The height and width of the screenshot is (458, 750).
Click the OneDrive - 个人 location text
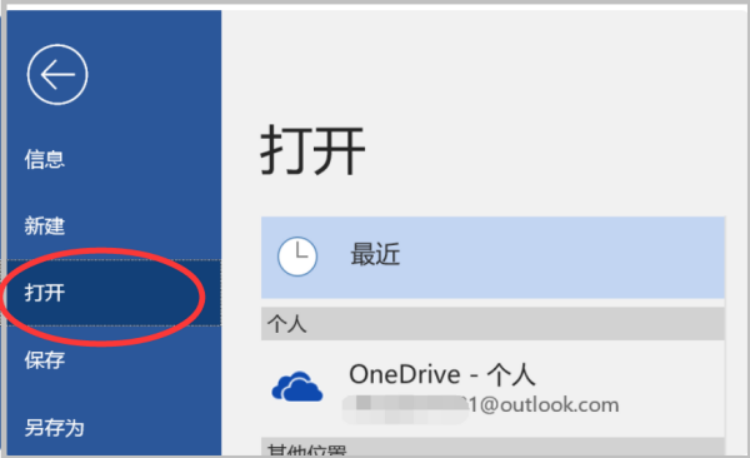442,374
